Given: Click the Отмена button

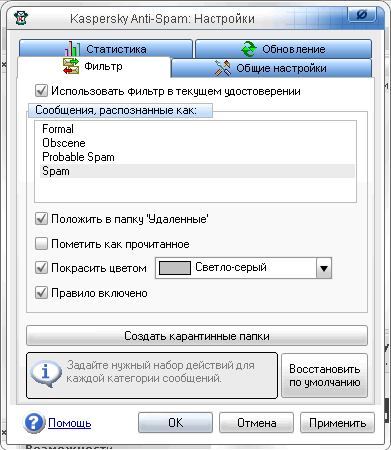Looking at the screenshot, I should (256, 423).
